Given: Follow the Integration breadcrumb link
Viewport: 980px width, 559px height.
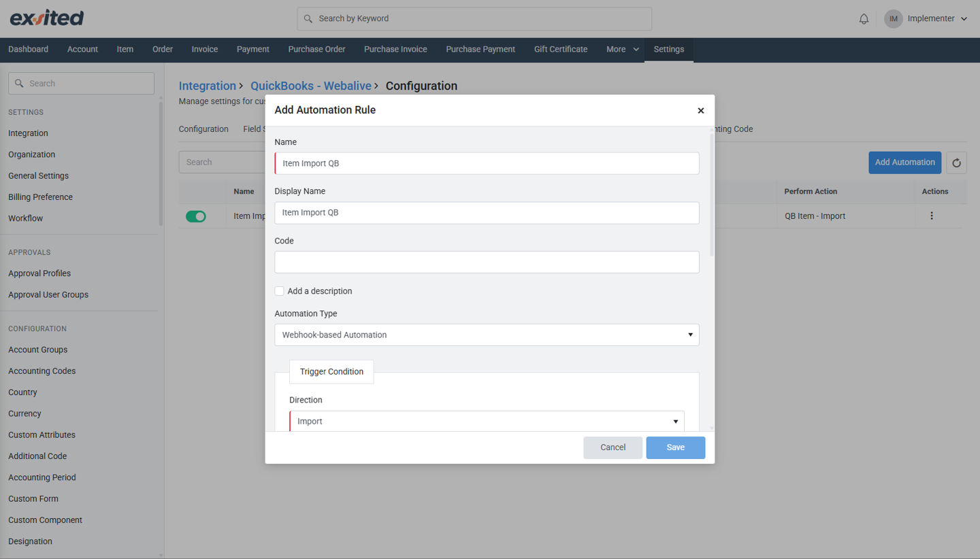Looking at the screenshot, I should click(207, 86).
